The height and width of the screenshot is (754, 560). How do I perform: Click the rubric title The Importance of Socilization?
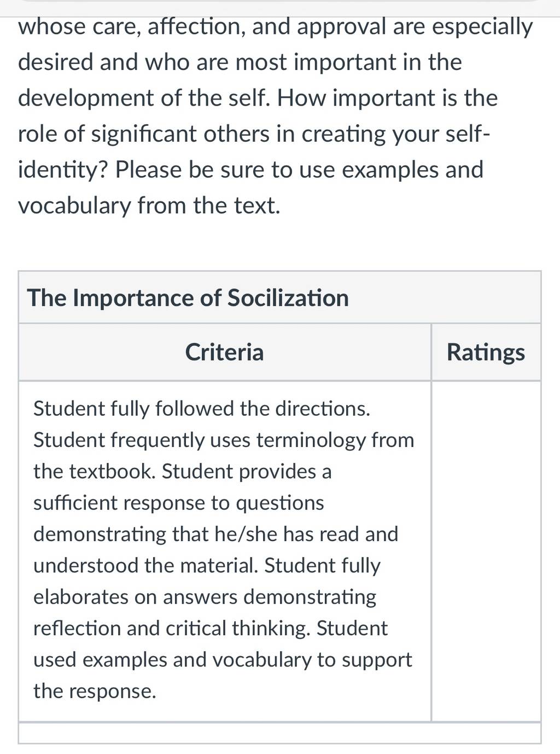[188, 298]
